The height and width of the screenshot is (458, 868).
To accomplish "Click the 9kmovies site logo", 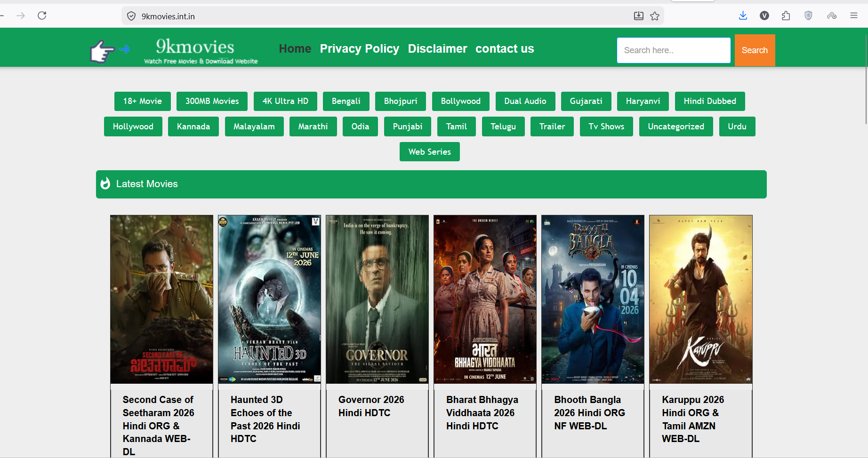I will (201, 50).
